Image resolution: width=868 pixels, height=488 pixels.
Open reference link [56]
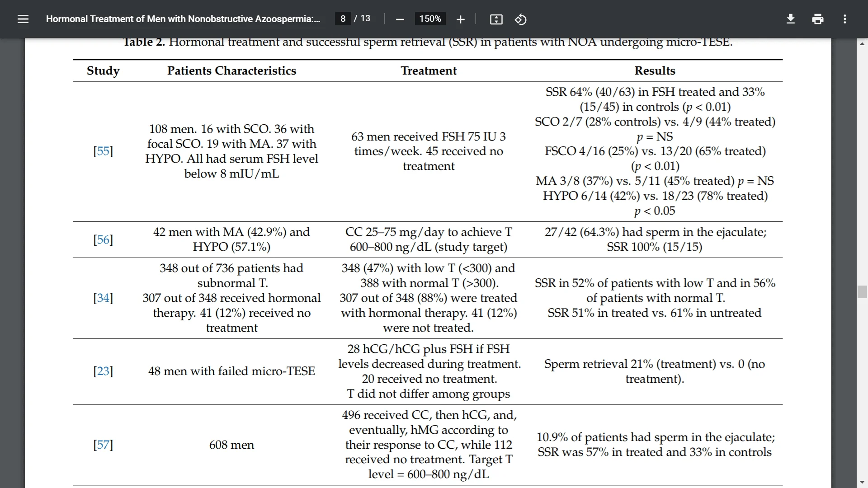[x=103, y=239]
